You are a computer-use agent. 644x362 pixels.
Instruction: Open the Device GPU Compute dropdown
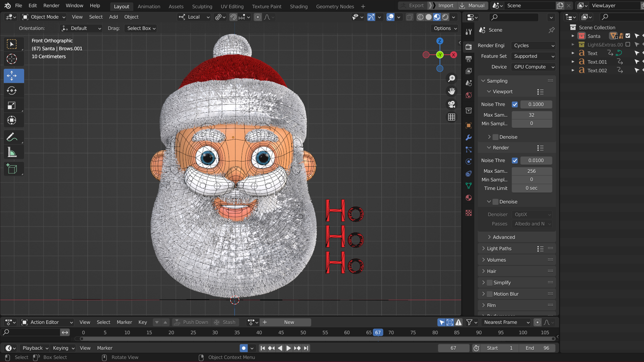click(533, 67)
